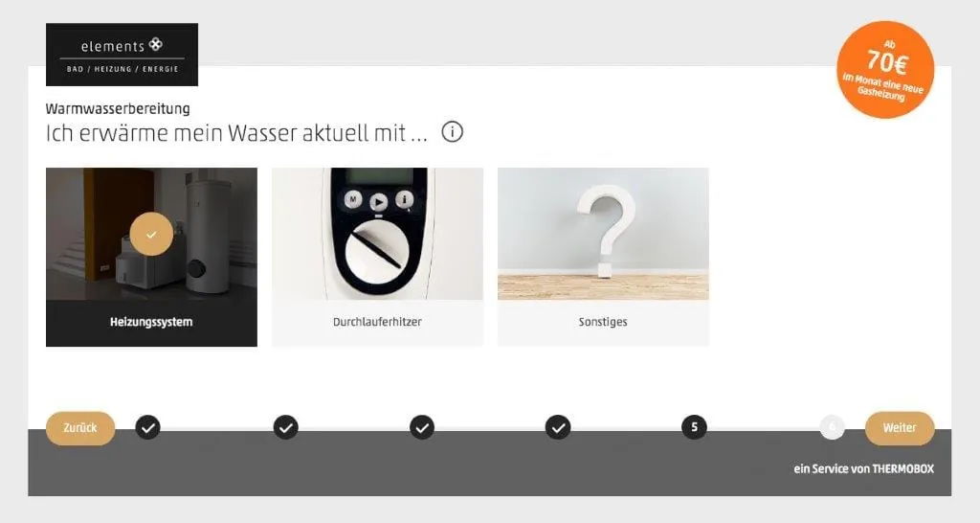
Task: Select the Durchlauferhitzer option label
Action: pyautogui.click(x=377, y=322)
